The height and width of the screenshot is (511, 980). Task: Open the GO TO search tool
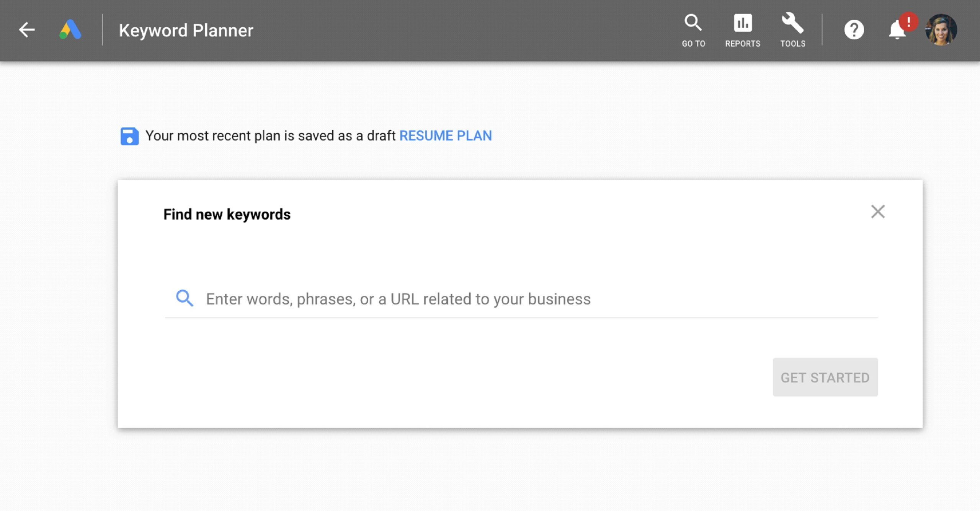tap(693, 31)
